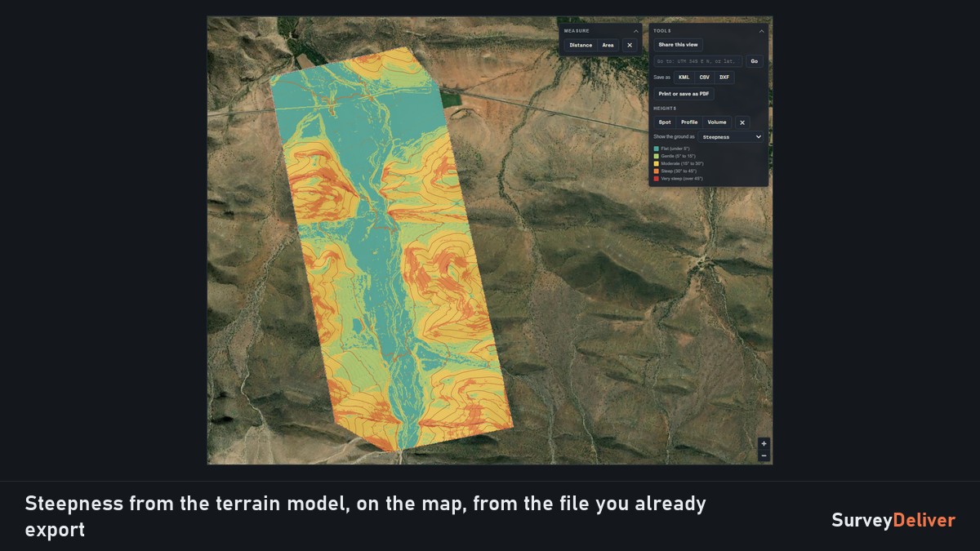Viewport: 980px width, 551px height.
Task: Click the Steep (30° to 45°) orange swatch
Action: tap(656, 171)
